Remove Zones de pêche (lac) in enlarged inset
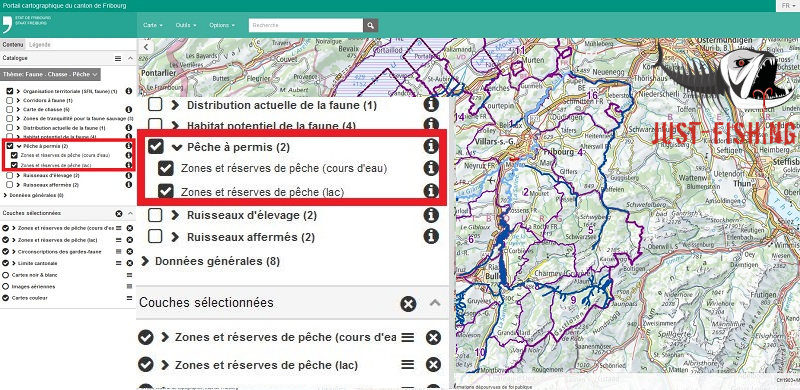The image size is (800, 390). [433, 364]
